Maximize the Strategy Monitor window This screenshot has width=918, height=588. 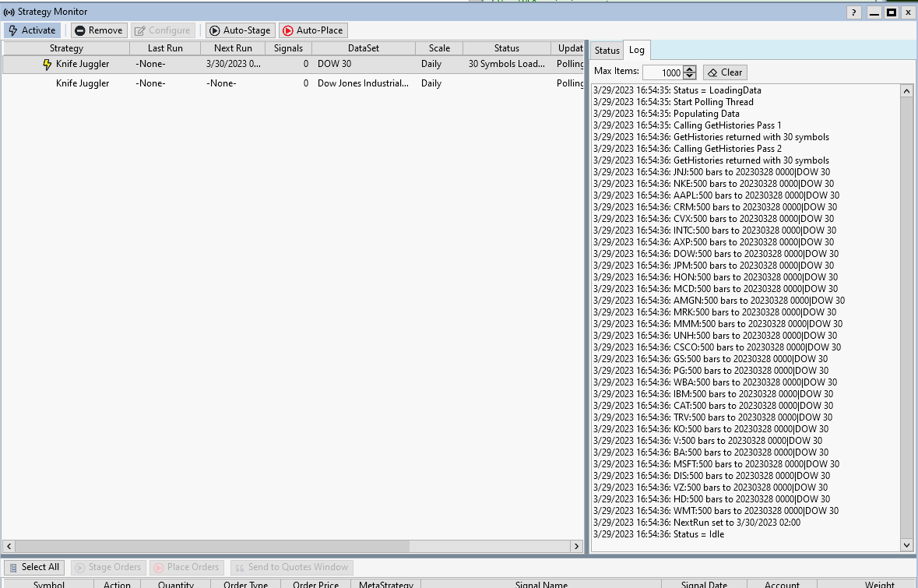(891, 12)
